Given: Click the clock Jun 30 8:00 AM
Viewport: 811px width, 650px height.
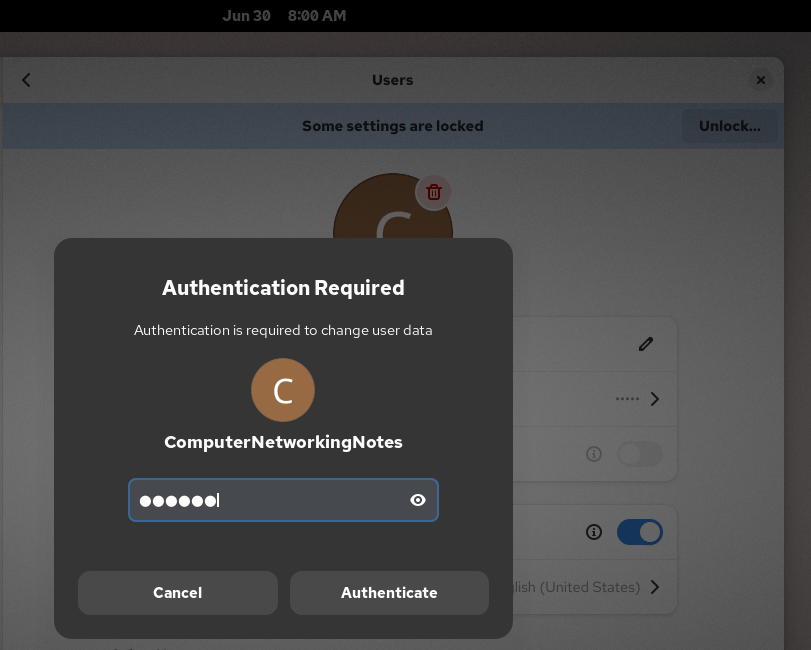Looking at the screenshot, I should [284, 16].
